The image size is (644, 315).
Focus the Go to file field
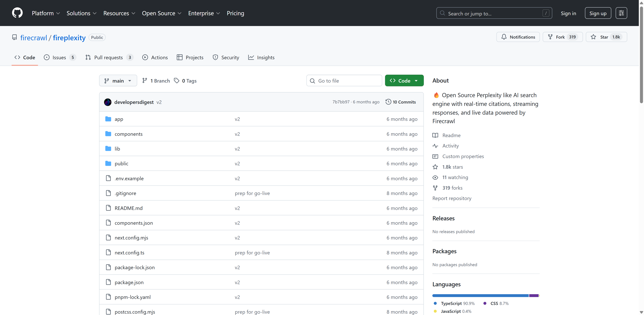(347, 81)
